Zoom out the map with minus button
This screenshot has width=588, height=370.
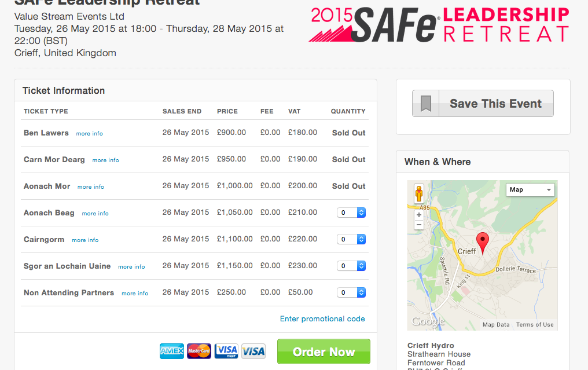click(419, 225)
